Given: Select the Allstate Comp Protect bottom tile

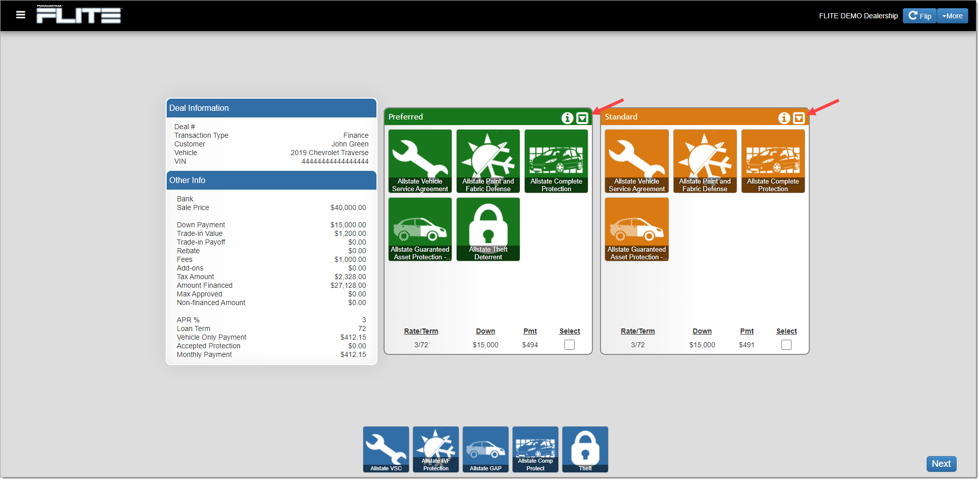Looking at the screenshot, I should coord(535,449).
